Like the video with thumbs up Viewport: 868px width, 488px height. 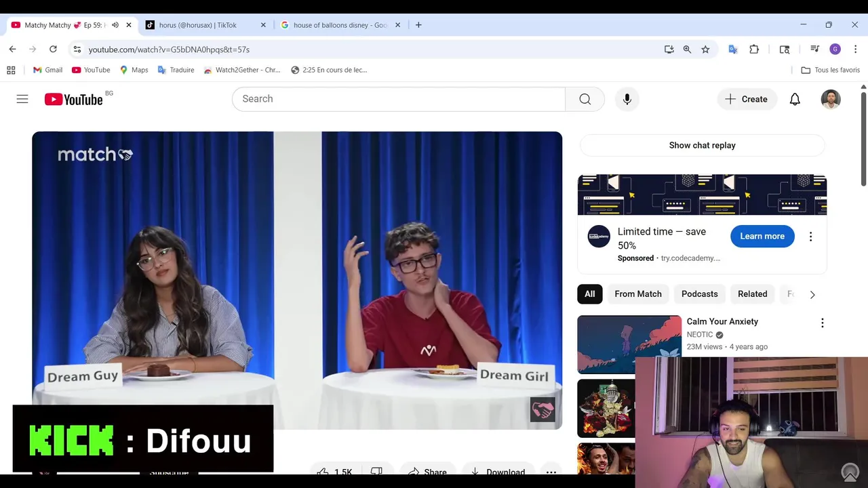(x=336, y=472)
